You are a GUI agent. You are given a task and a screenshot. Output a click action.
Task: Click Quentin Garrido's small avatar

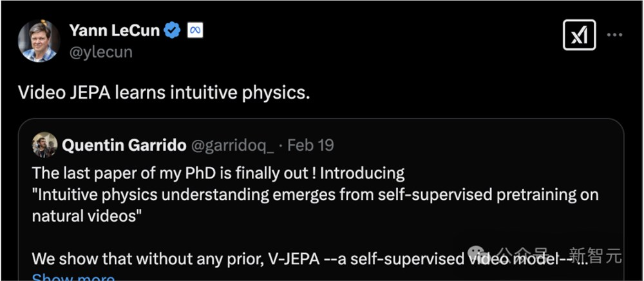(x=44, y=145)
